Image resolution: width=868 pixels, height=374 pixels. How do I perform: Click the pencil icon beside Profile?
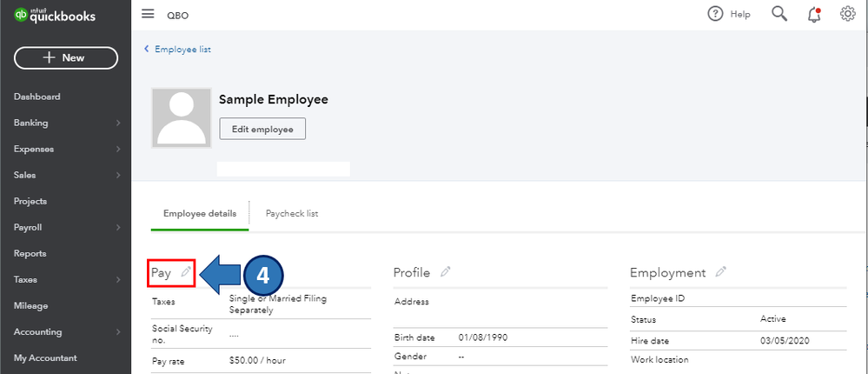pyautogui.click(x=446, y=272)
